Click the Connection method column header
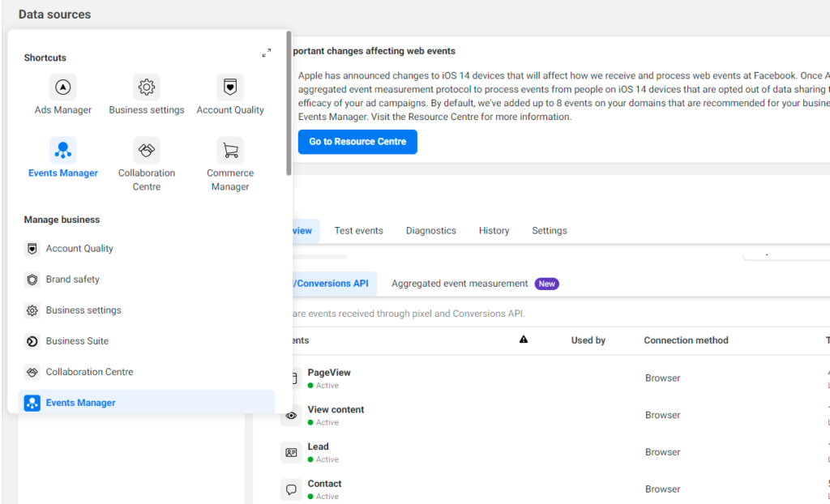 pyautogui.click(x=686, y=340)
